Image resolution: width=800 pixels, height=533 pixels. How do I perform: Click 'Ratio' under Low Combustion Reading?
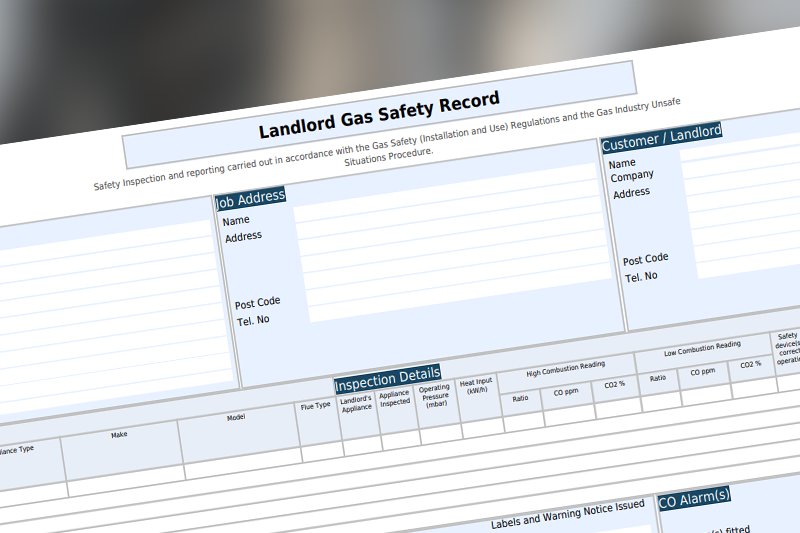point(658,378)
